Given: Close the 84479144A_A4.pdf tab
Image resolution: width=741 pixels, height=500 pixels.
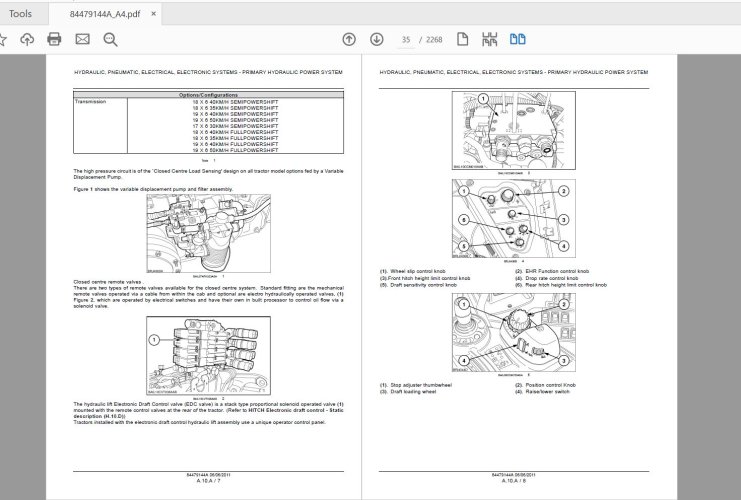Looking at the screenshot, I should [x=154, y=14].
